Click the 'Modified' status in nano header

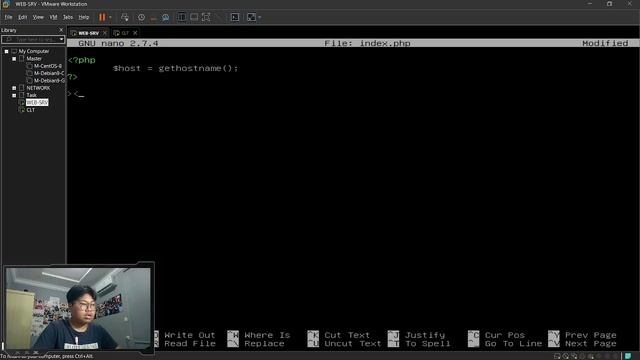click(605, 43)
